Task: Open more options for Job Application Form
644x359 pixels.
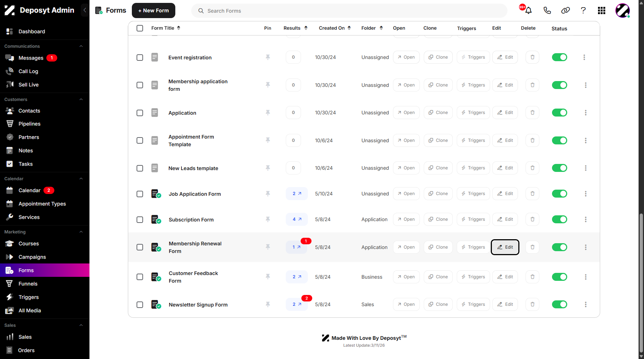Action: (x=586, y=194)
